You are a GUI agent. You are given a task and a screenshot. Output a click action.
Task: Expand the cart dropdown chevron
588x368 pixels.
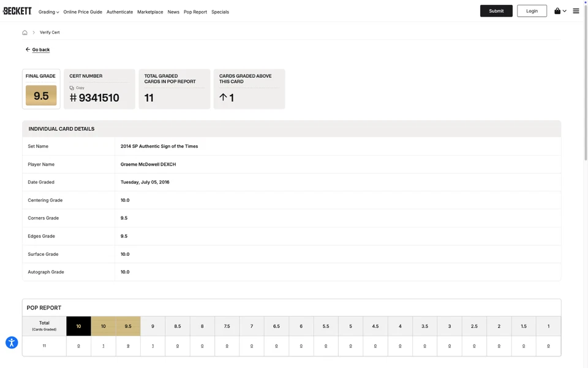(565, 11)
